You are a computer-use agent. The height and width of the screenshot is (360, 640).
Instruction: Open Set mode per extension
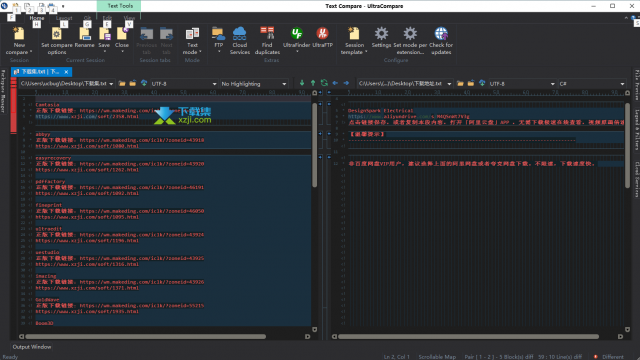[x=410, y=40]
